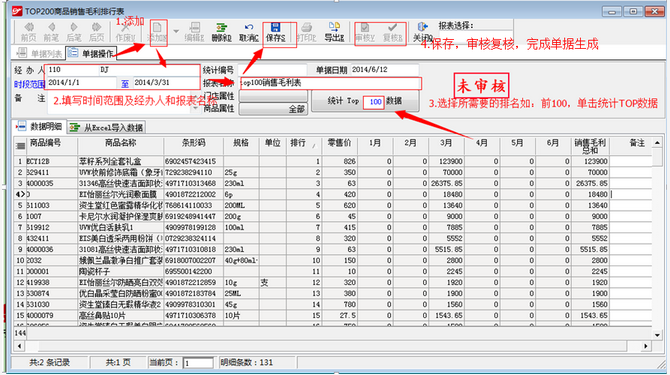Click the Top count field showing 100

pos(373,102)
